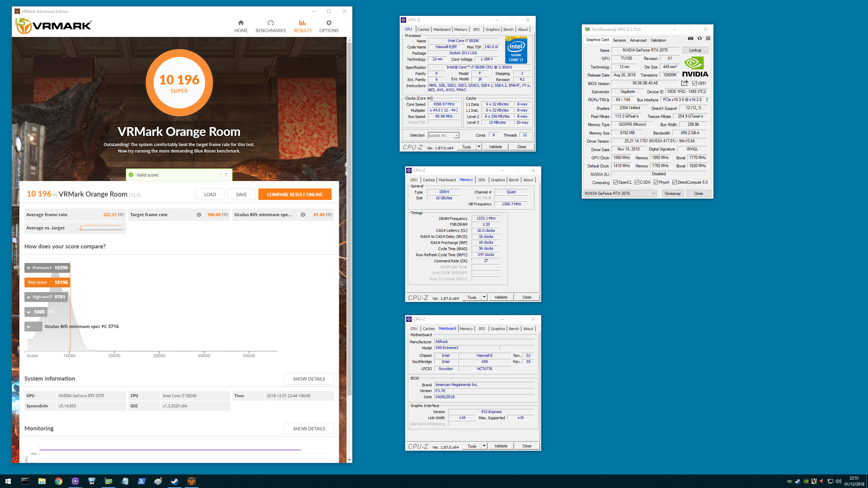Click the Lookup button in GPU-Z
This screenshot has width=868, height=488.
click(695, 50)
